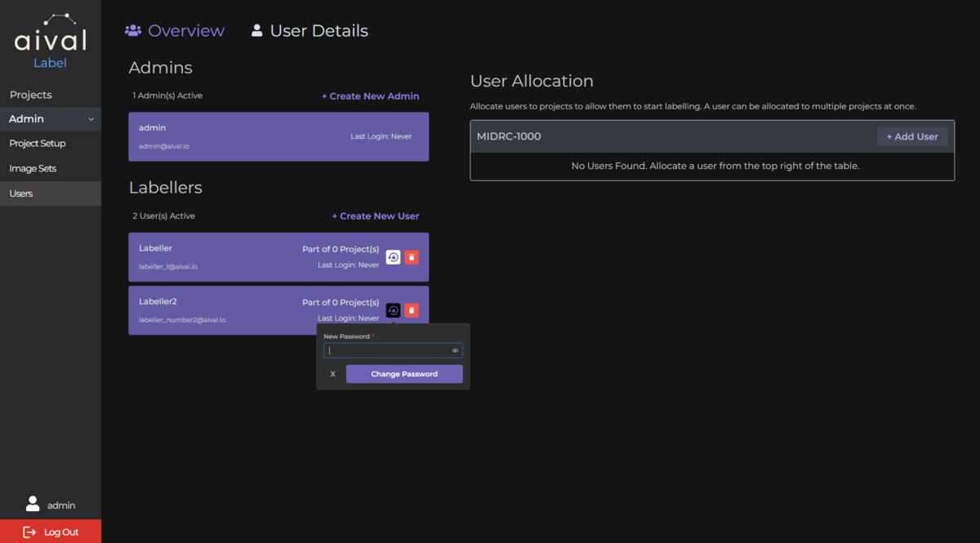980x543 pixels.
Task: Click the admin account icon at bottom left
Action: [33, 504]
